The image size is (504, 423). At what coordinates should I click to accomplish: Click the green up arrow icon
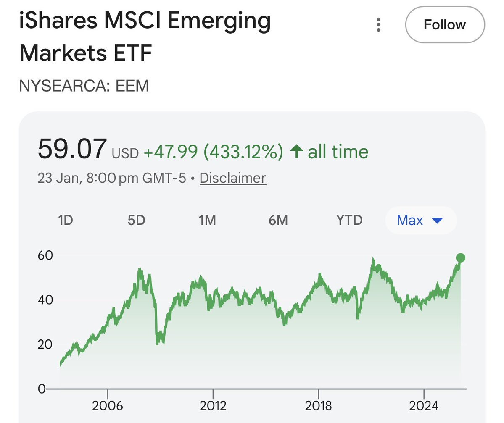click(x=296, y=151)
